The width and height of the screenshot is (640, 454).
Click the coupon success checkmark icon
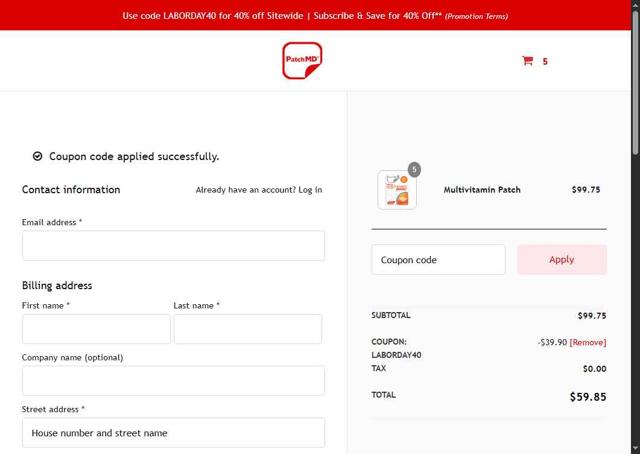point(38,156)
